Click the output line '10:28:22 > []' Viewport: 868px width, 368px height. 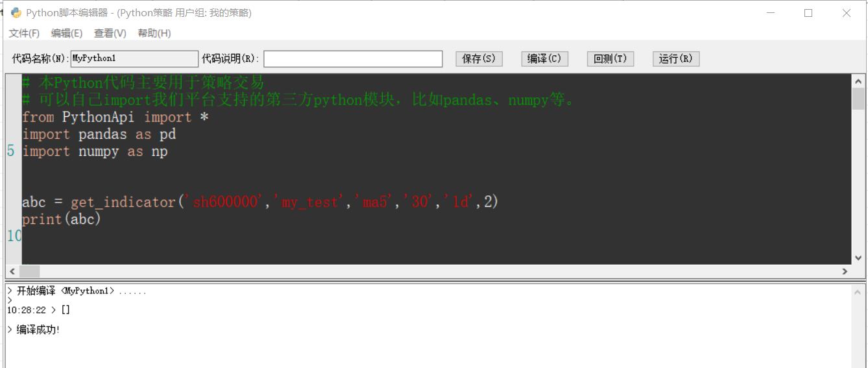38,310
